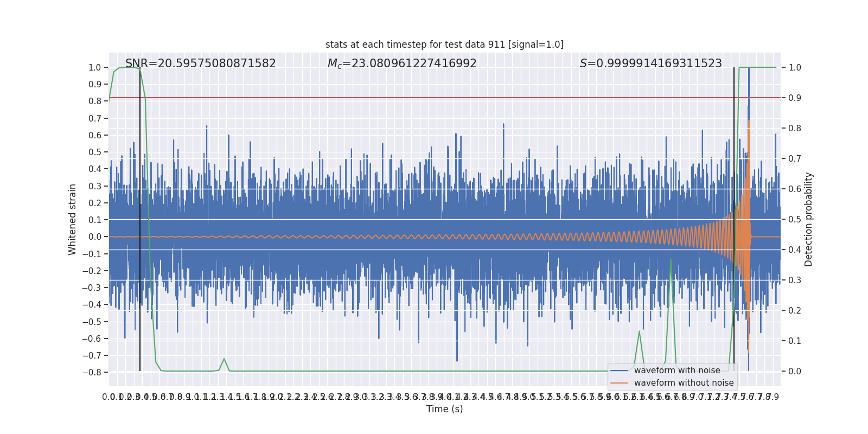
Task: Click the Mc=23.08 chirp mass annotation
Action: (402, 63)
